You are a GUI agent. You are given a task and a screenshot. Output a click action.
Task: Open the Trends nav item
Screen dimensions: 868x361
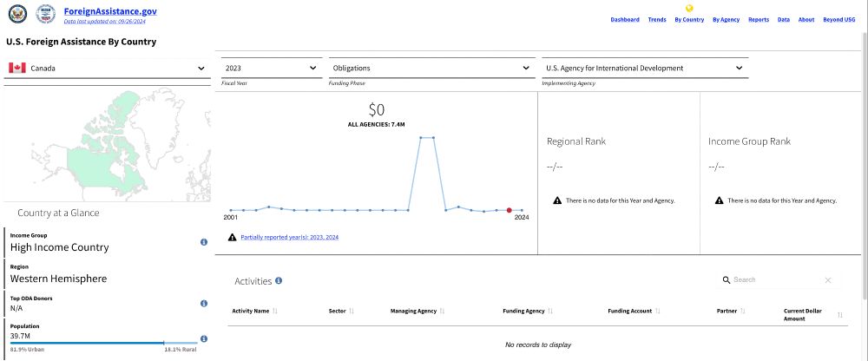[657, 19]
